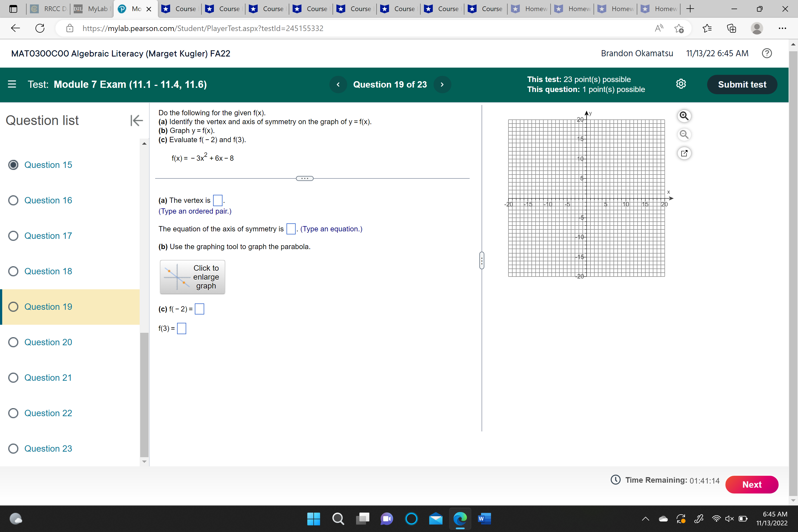
Task: Open the test hamburger menu
Action: 12,84
